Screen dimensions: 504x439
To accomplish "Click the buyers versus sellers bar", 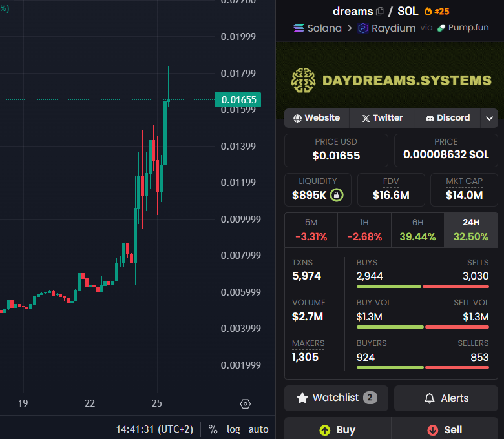I will [423, 367].
